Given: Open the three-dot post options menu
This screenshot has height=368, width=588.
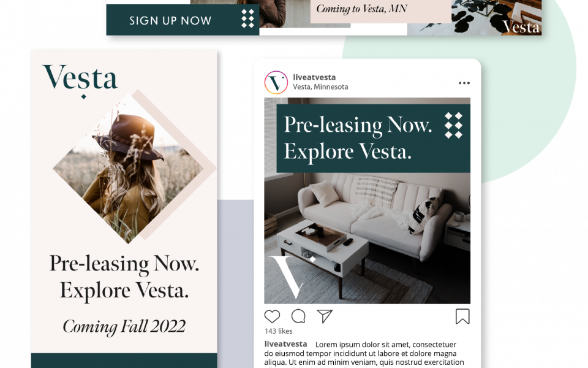Looking at the screenshot, I should point(464,83).
